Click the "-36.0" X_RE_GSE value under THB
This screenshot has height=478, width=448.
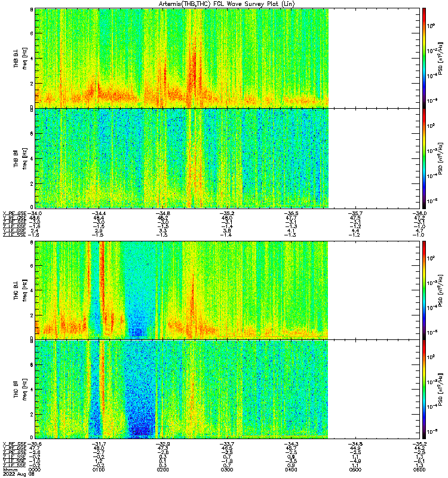(419, 213)
